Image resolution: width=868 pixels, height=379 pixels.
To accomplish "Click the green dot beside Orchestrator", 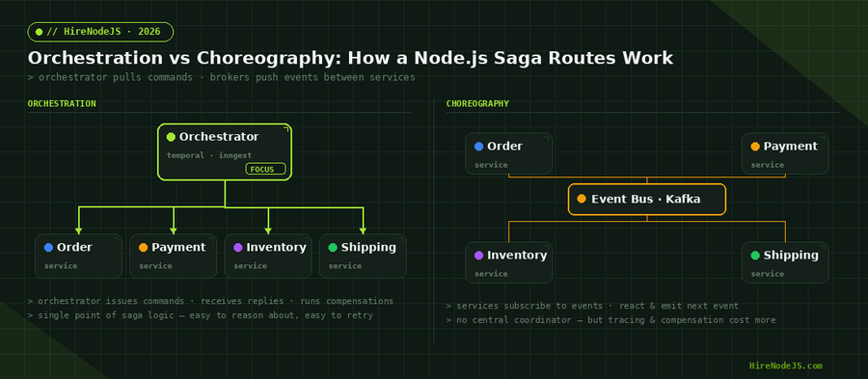I will coord(171,137).
